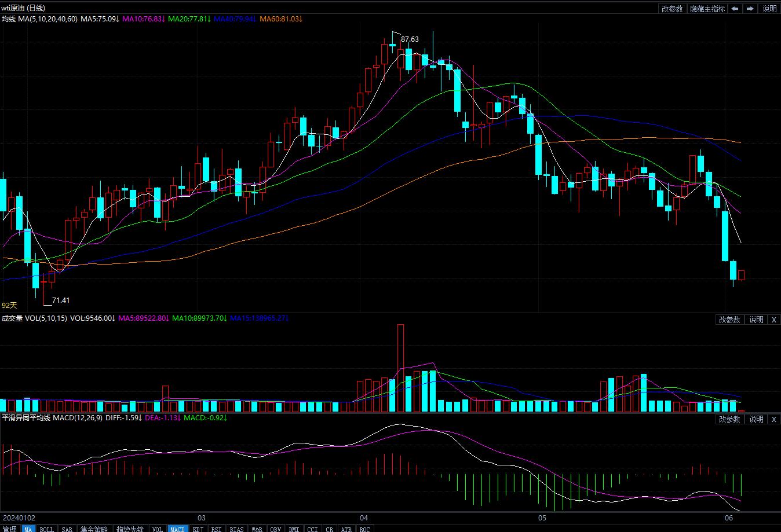Select the 集金策略 tab
The width and height of the screenshot is (781, 532).
pos(94,529)
